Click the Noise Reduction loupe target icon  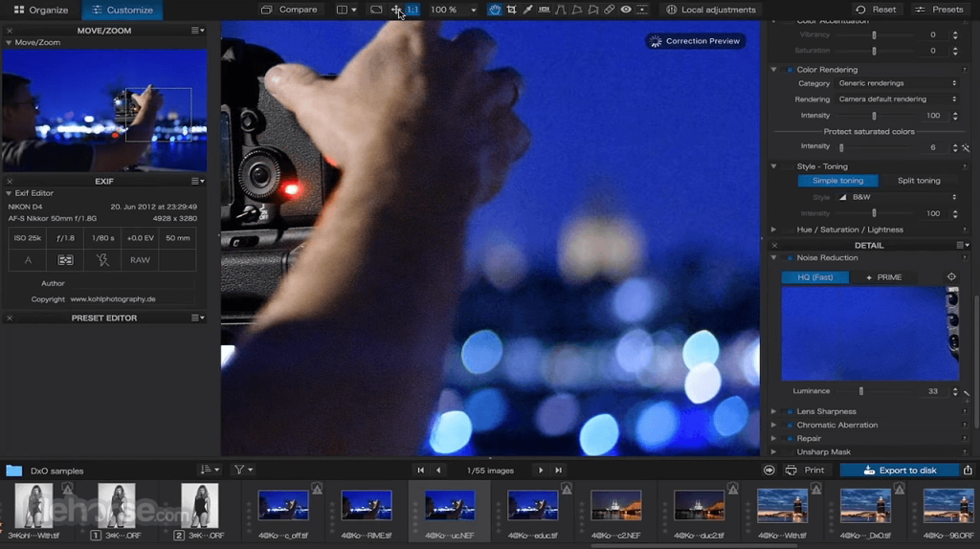coord(951,277)
